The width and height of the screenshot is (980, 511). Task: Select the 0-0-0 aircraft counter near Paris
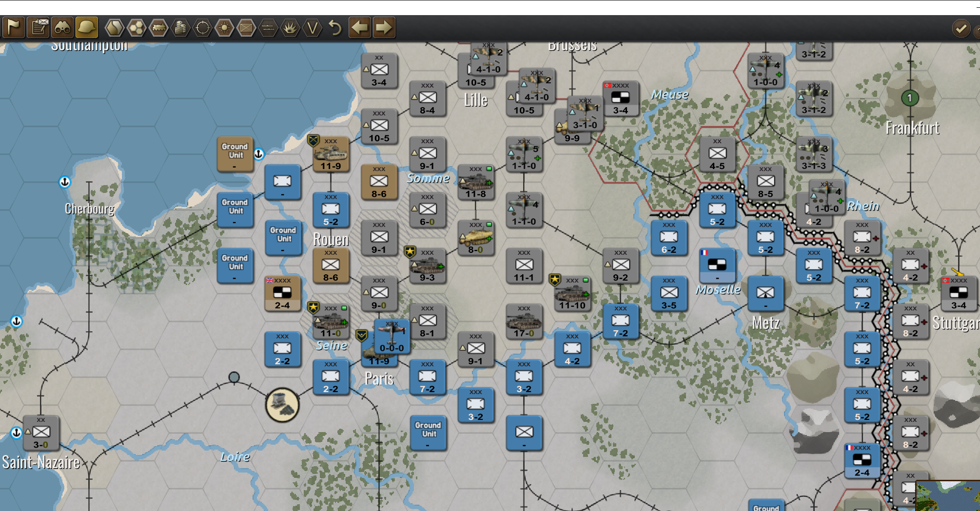[x=392, y=337]
